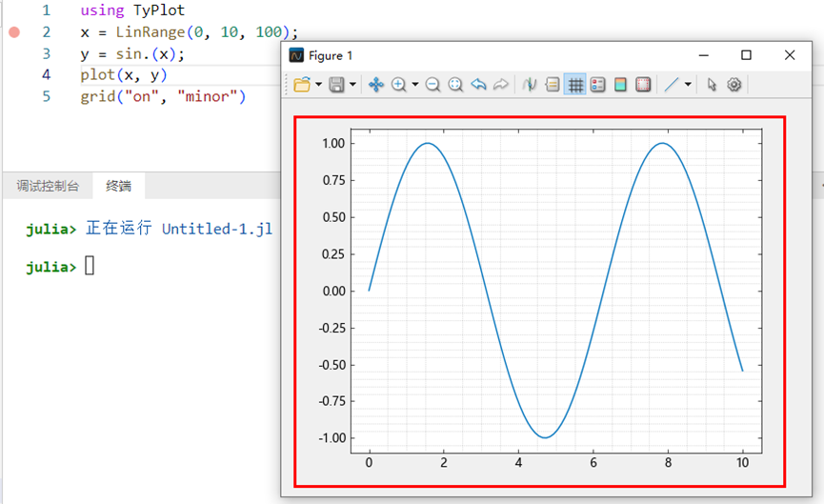This screenshot has width=824, height=504.
Task: Select the Zoom Out magnifier
Action: tap(432, 85)
